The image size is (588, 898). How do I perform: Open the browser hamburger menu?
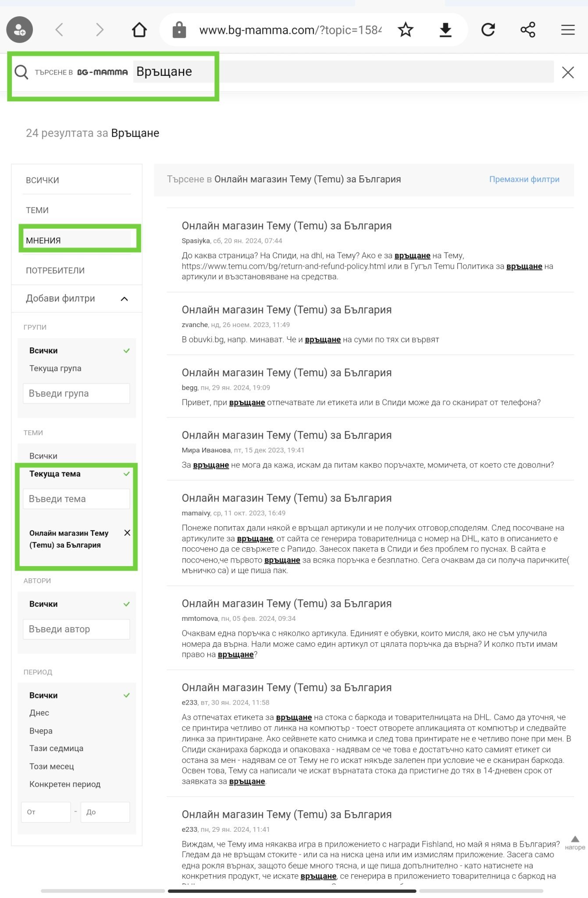point(568,30)
